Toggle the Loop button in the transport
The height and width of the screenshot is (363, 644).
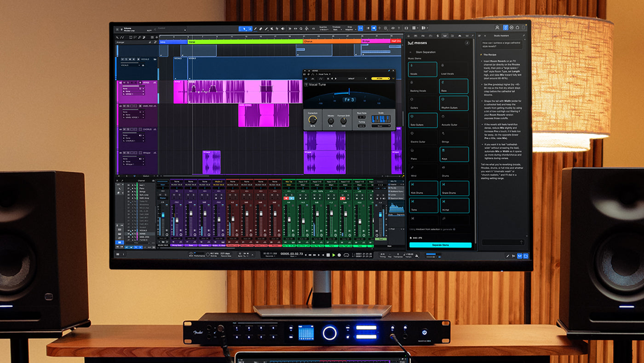pos(346,255)
